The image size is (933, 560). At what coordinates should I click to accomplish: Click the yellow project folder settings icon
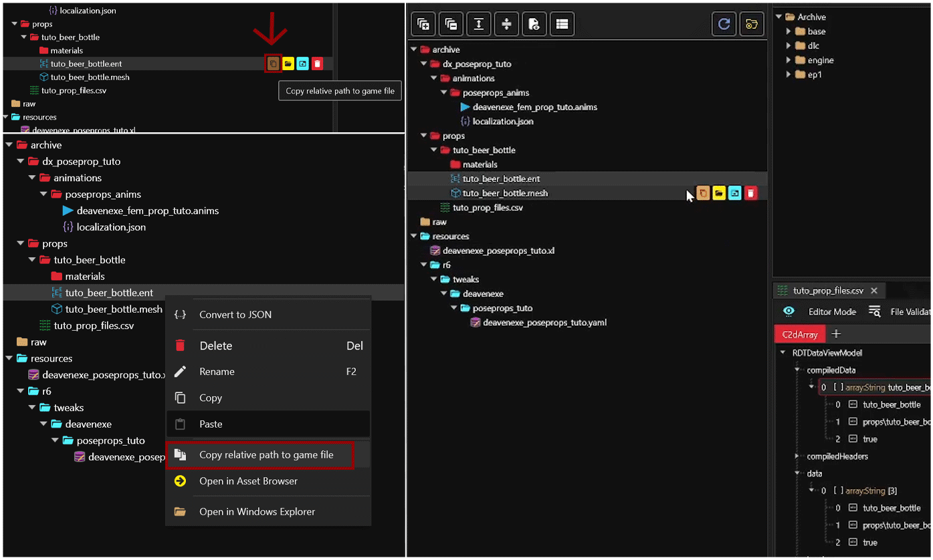click(752, 24)
